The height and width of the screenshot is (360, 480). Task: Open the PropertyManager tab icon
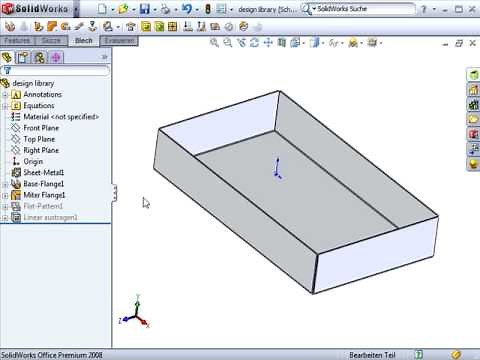tap(23, 58)
